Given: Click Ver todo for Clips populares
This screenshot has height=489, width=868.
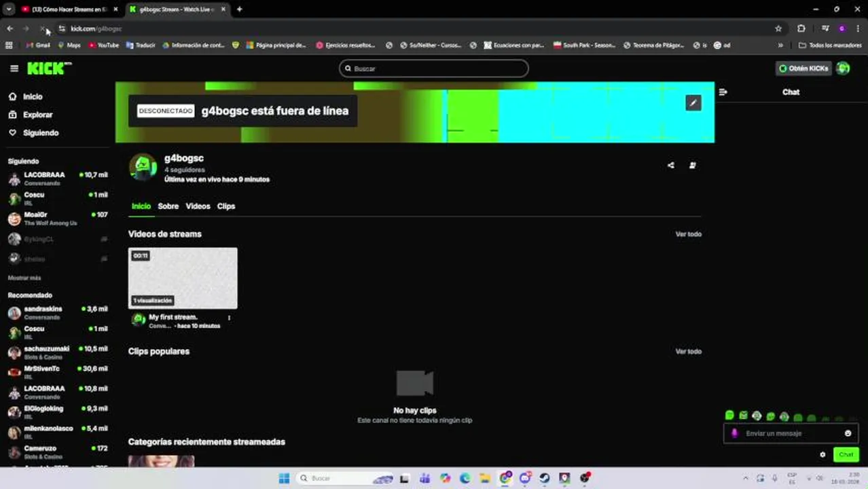Looking at the screenshot, I should 688,352.
